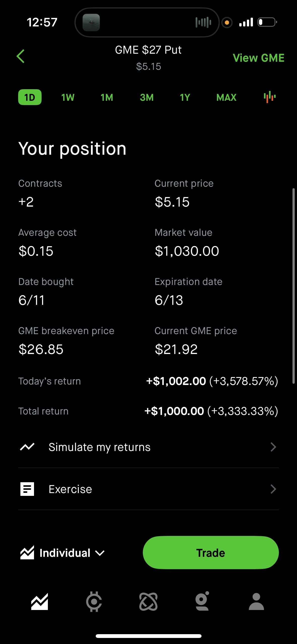Select the 3M range tab

147,97
